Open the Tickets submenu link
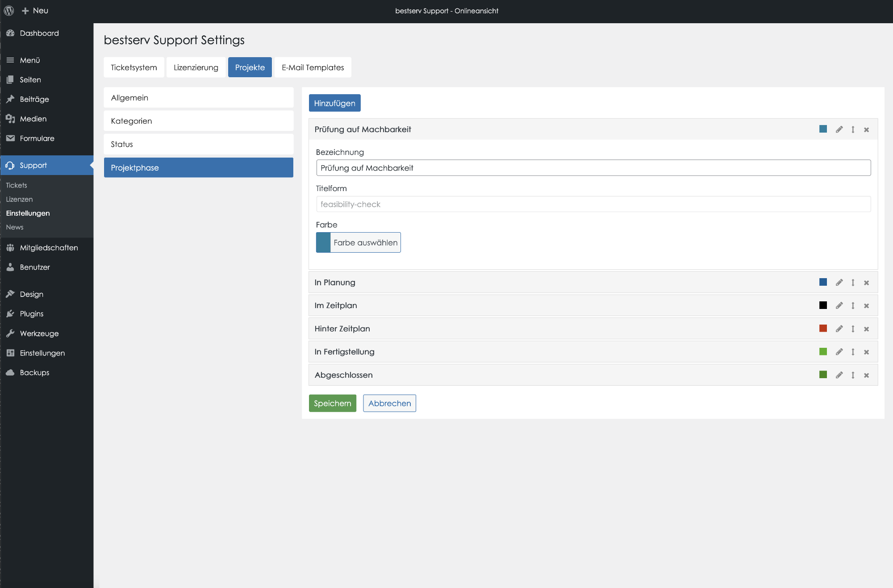The width and height of the screenshot is (893, 588). (17, 185)
